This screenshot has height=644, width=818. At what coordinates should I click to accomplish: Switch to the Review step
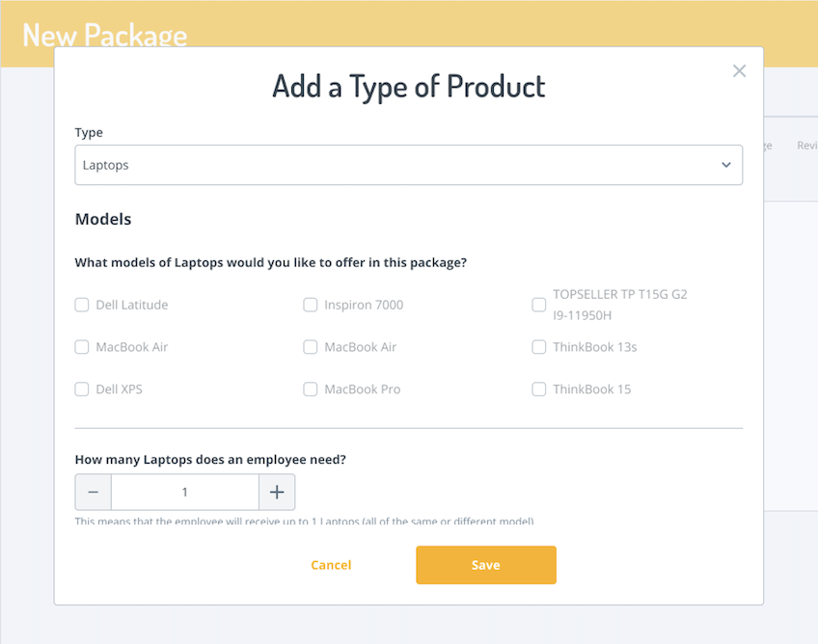point(806,145)
